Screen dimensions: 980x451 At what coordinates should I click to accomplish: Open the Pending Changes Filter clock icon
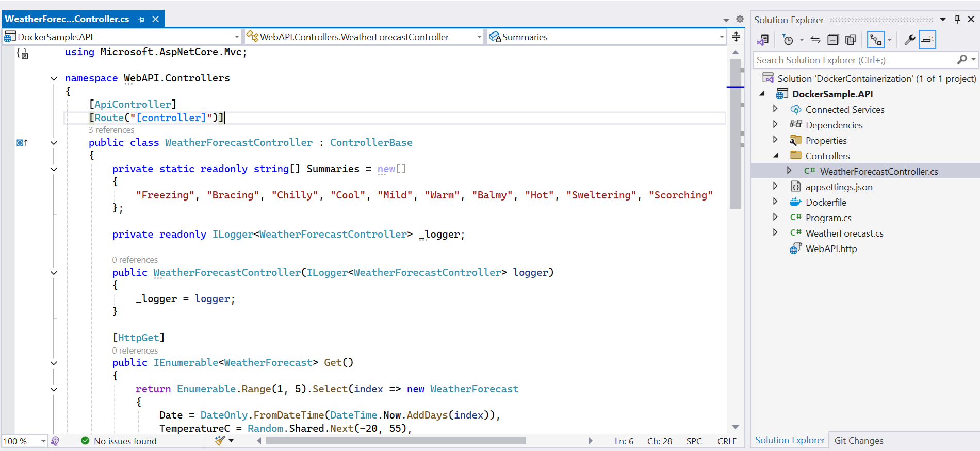click(788, 40)
